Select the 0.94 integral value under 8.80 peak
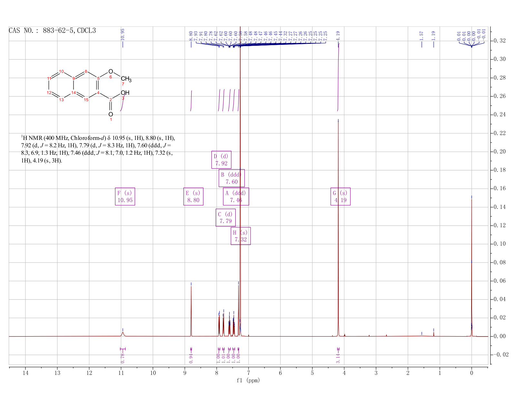The image size is (532, 411). (191, 358)
